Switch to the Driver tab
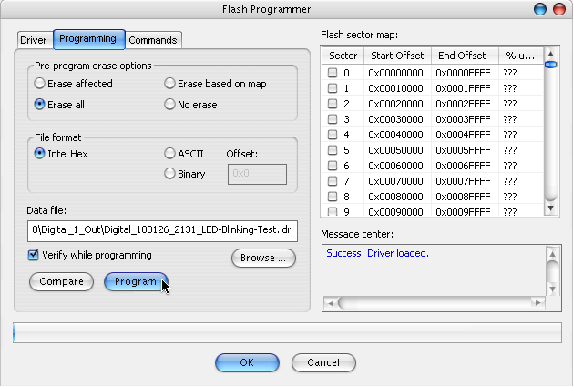The width and height of the screenshot is (574, 387). (x=35, y=40)
